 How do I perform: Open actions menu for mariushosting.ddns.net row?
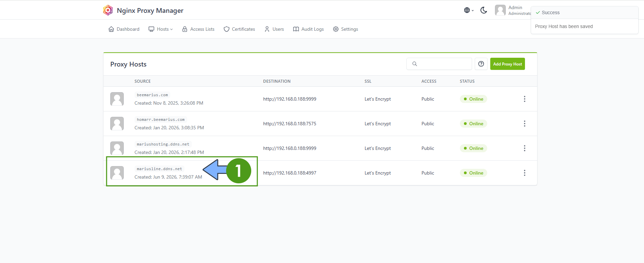524,148
